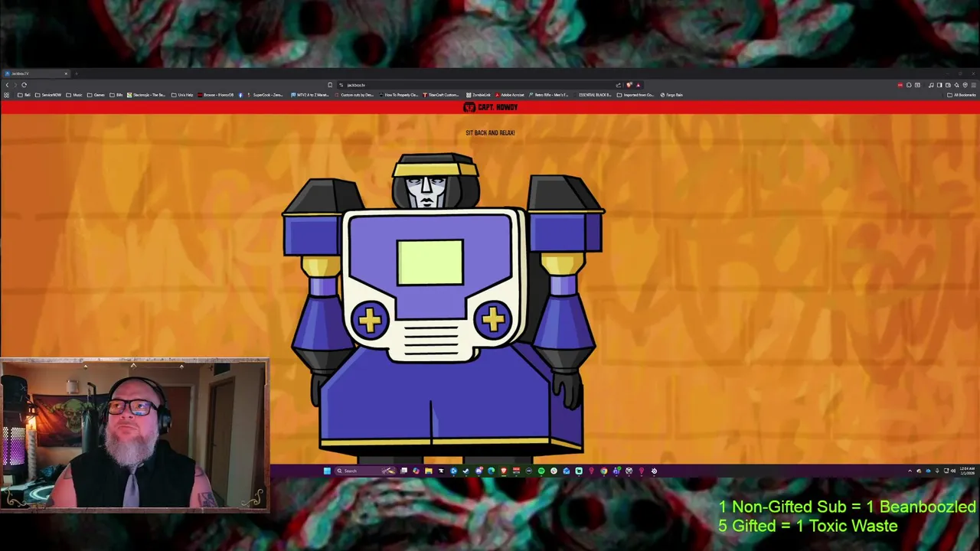Select the jackbox.tv tab
This screenshot has height=551, width=980.
pyautogui.click(x=36, y=73)
